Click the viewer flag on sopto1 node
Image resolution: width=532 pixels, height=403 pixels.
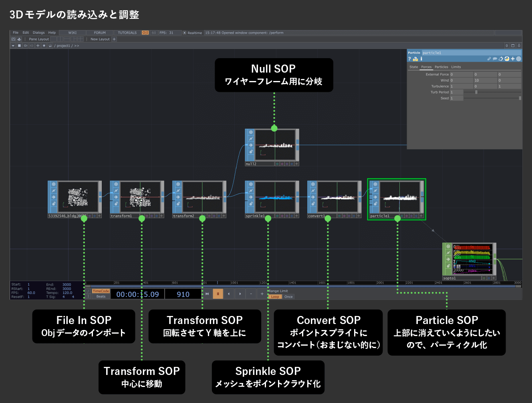(x=448, y=246)
